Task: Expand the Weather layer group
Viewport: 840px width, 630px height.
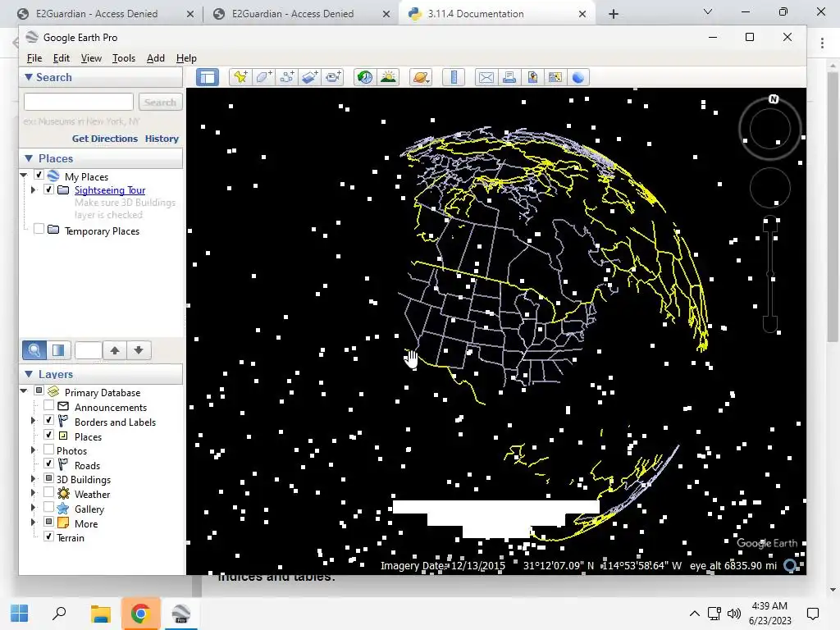Action: (33, 493)
